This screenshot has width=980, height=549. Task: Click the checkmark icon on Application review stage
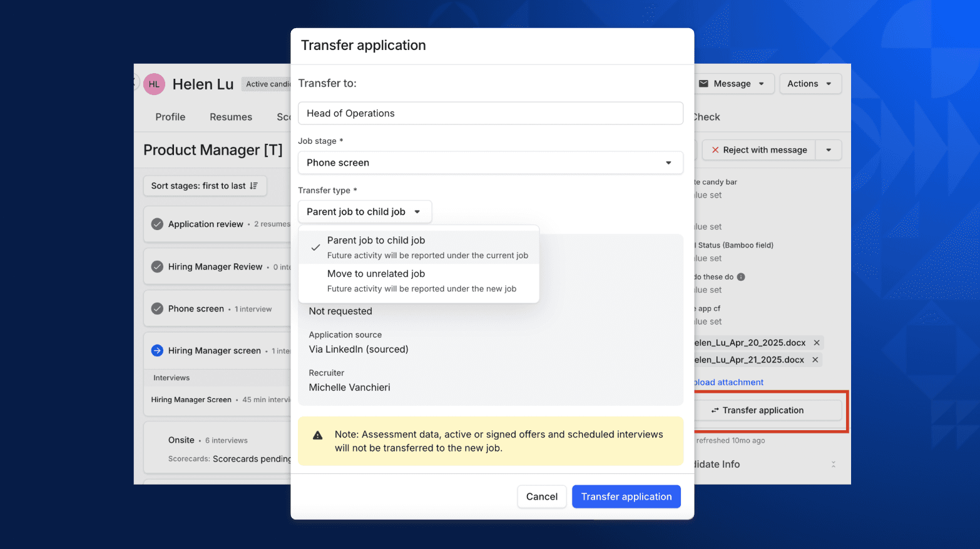(156, 224)
